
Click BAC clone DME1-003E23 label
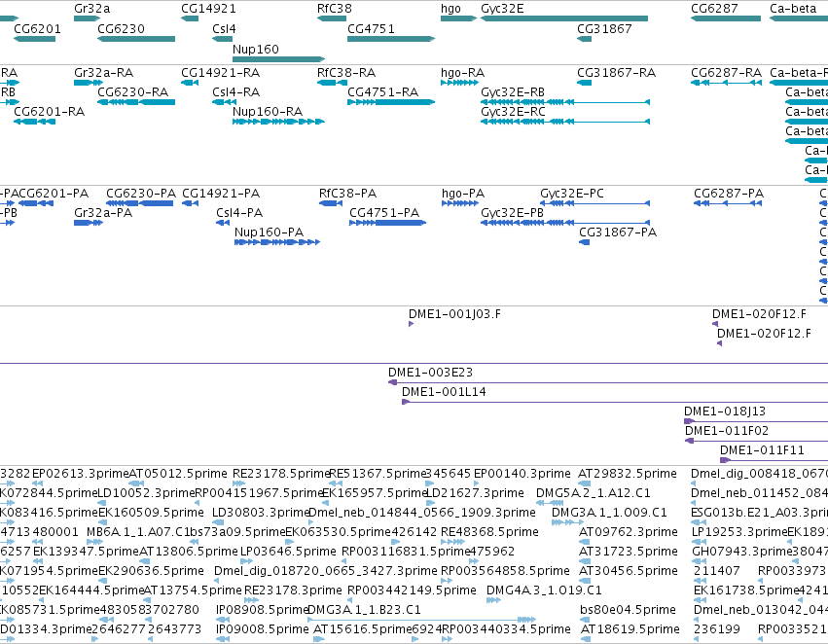(430, 373)
